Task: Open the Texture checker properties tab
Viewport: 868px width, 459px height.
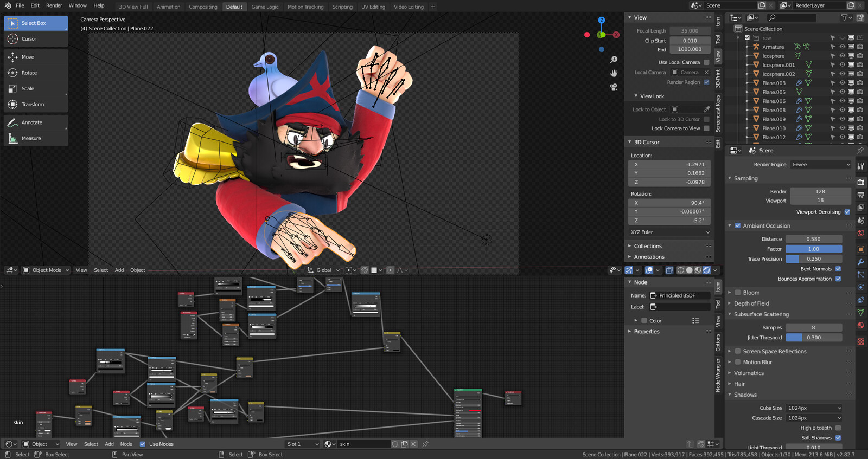Action: (x=861, y=341)
